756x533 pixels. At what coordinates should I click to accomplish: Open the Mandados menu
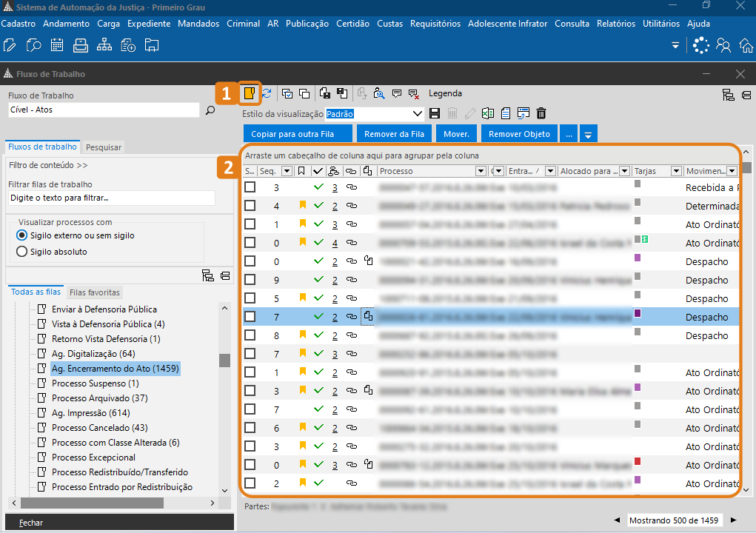pos(198,24)
